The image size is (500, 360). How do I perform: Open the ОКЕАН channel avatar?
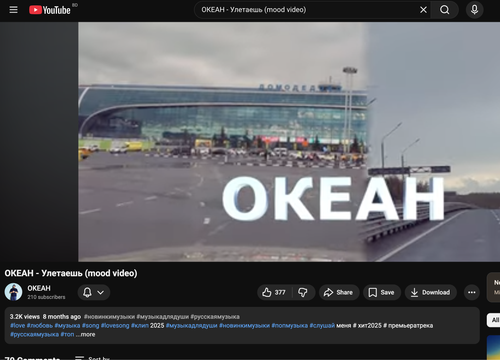coord(13,292)
